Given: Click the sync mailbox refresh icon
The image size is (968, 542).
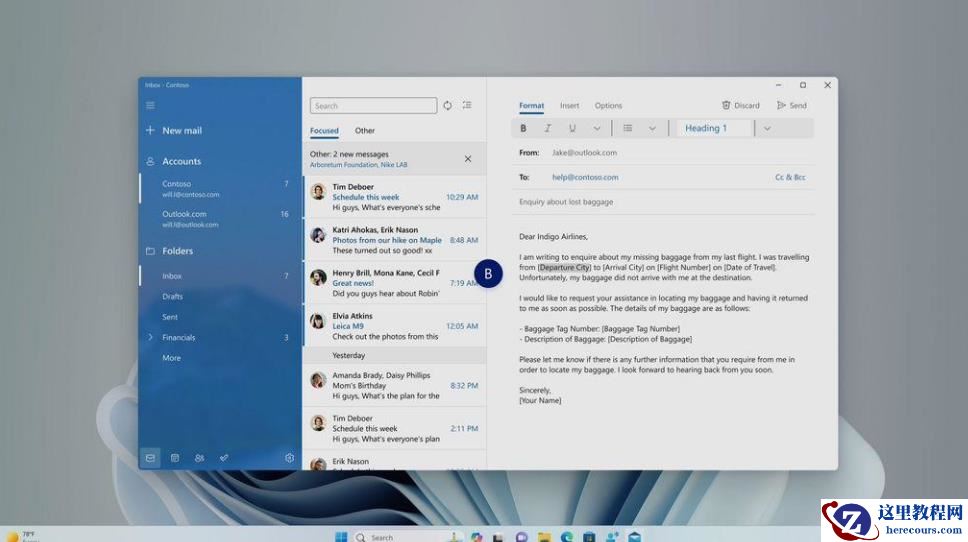Looking at the screenshot, I should (x=448, y=106).
